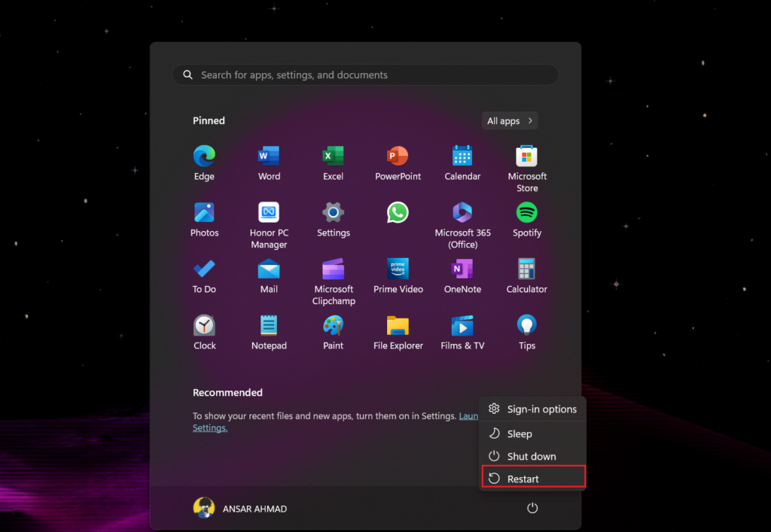Viewport: 771px width, 532px height.
Task: Open Microsoft 365 (Office)
Action: click(x=462, y=213)
